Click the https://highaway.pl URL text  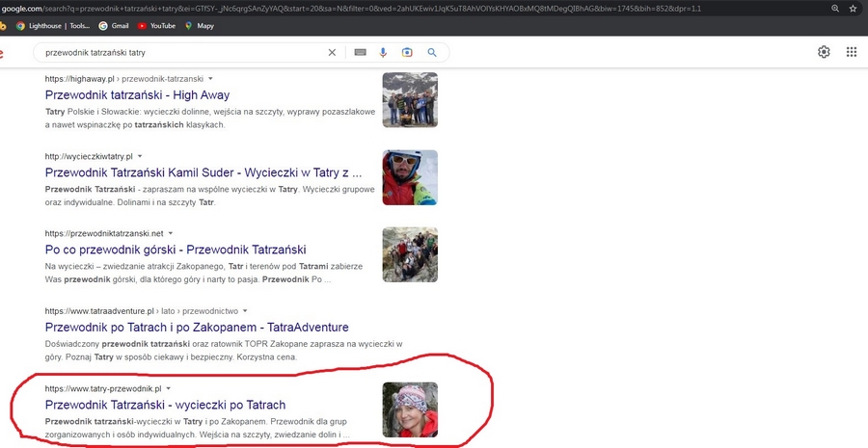coord(80,79)
